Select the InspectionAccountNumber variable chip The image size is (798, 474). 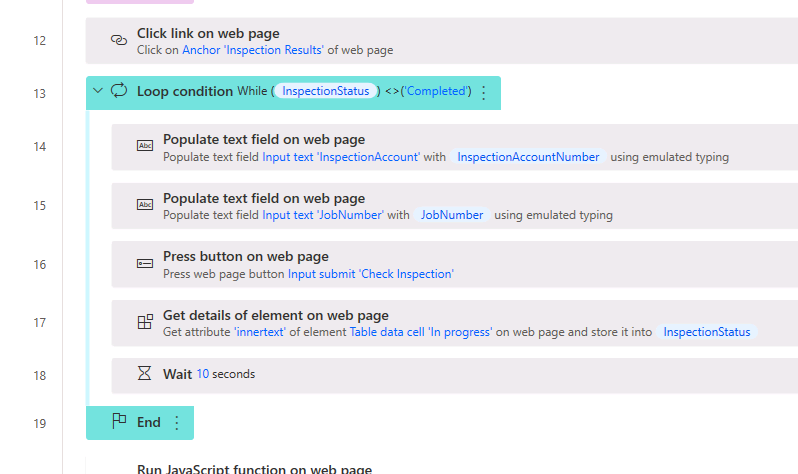[528, 157]
